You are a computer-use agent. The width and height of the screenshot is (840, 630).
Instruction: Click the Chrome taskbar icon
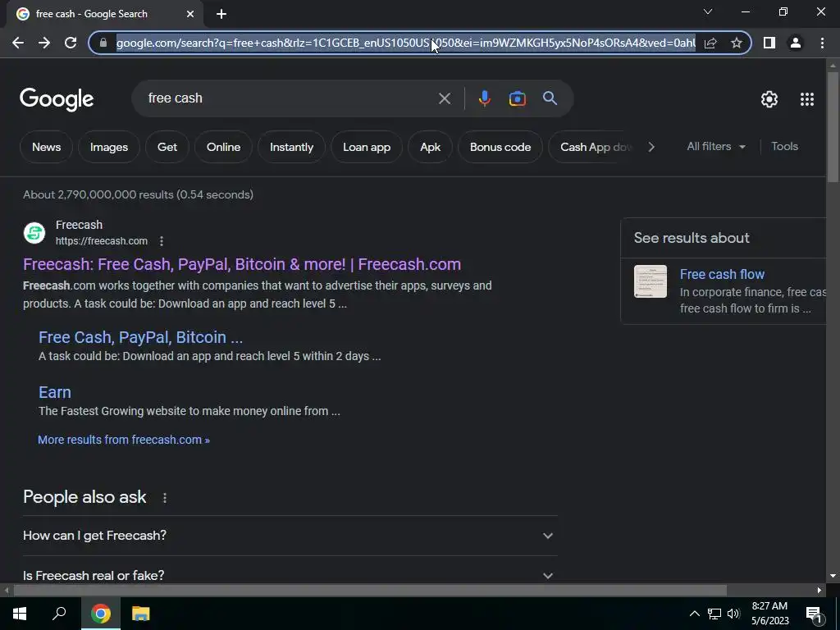100,614
